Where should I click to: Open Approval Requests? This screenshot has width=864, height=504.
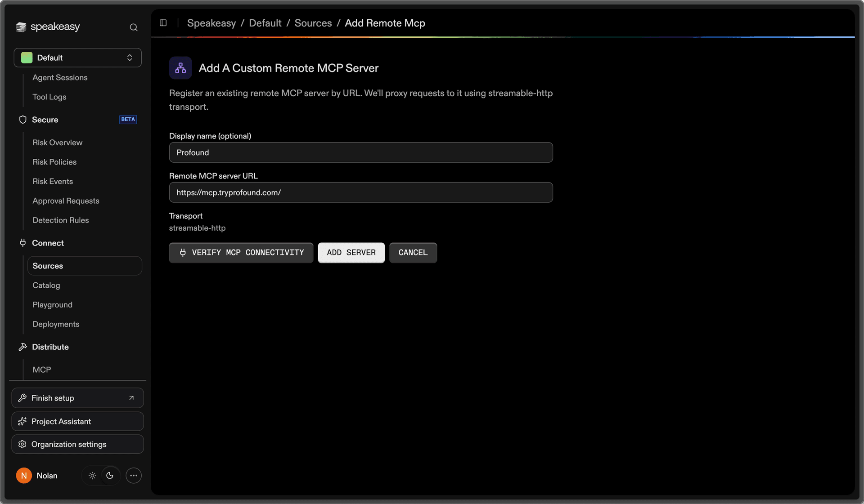66,201
